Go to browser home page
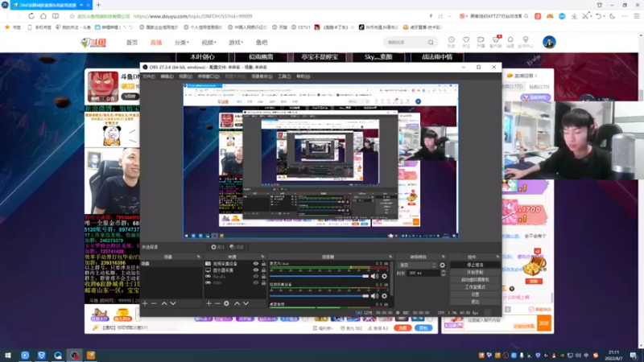The width and height of the screenshot is (644, 362). point(43,16)
